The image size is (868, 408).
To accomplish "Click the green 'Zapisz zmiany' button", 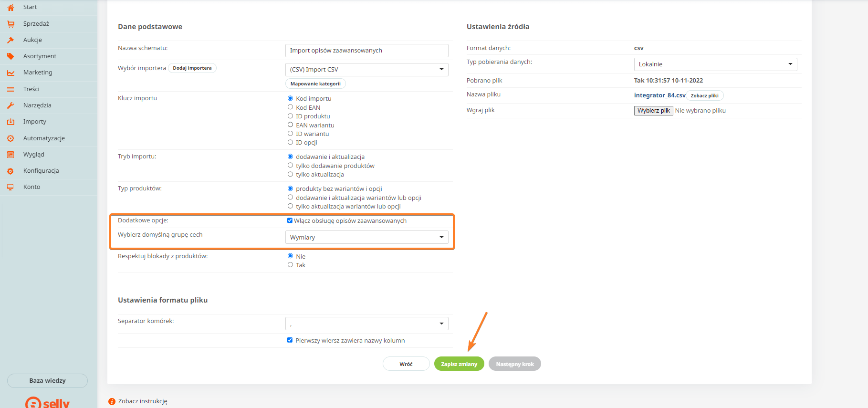I will (x=459, y=364).
